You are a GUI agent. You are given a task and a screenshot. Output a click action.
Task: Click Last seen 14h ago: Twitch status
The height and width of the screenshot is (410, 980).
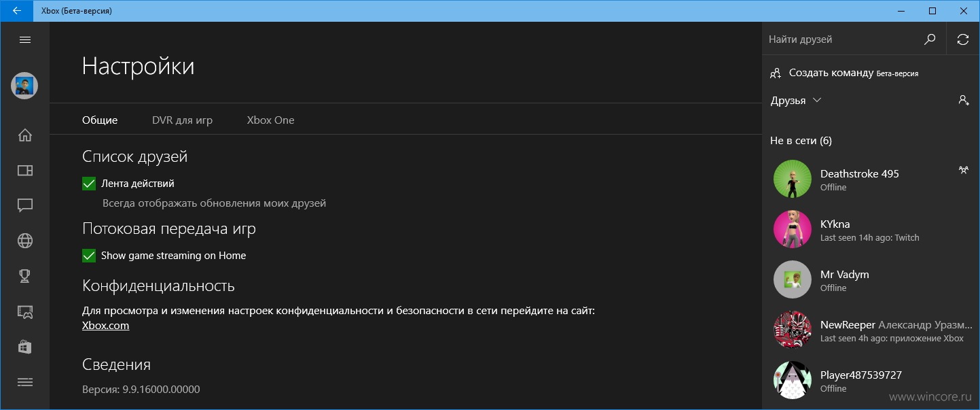(x=869, y=238)
